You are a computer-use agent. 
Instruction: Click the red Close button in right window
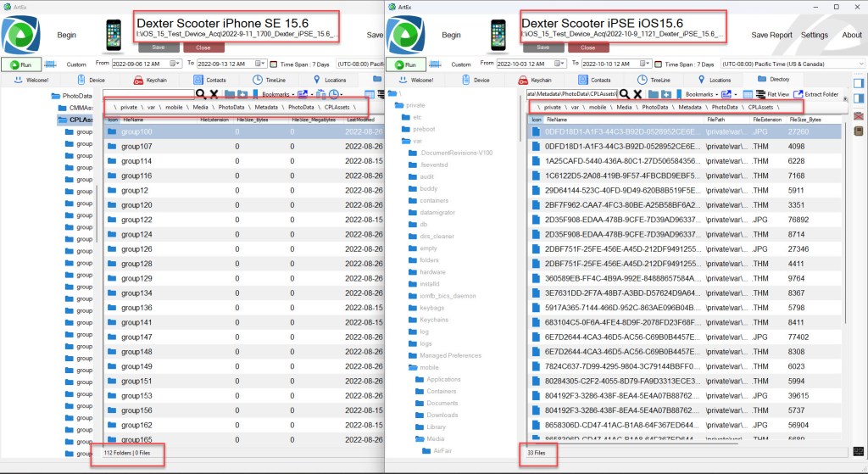coord(587,47)
